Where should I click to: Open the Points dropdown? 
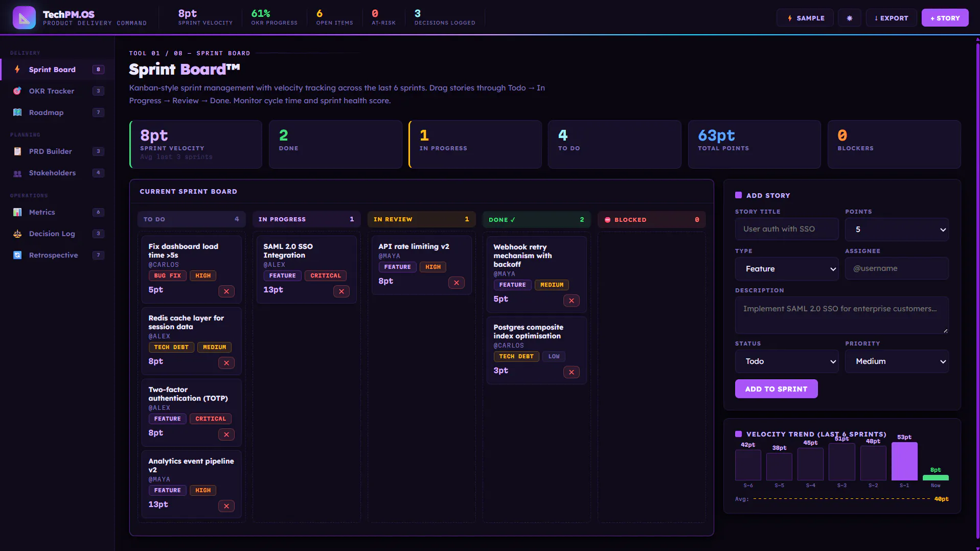click(x=897, y=229)
